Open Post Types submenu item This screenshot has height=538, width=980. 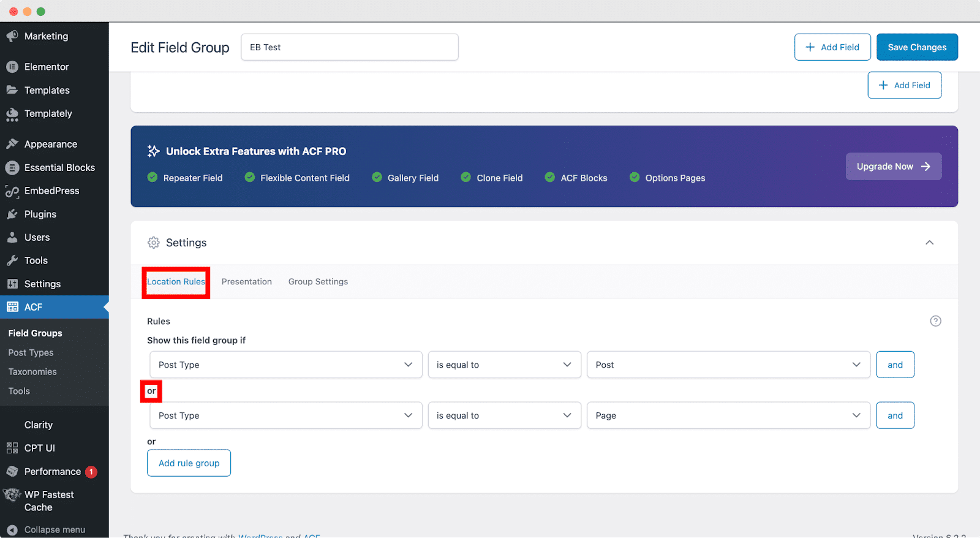click(x=31, y=353)
